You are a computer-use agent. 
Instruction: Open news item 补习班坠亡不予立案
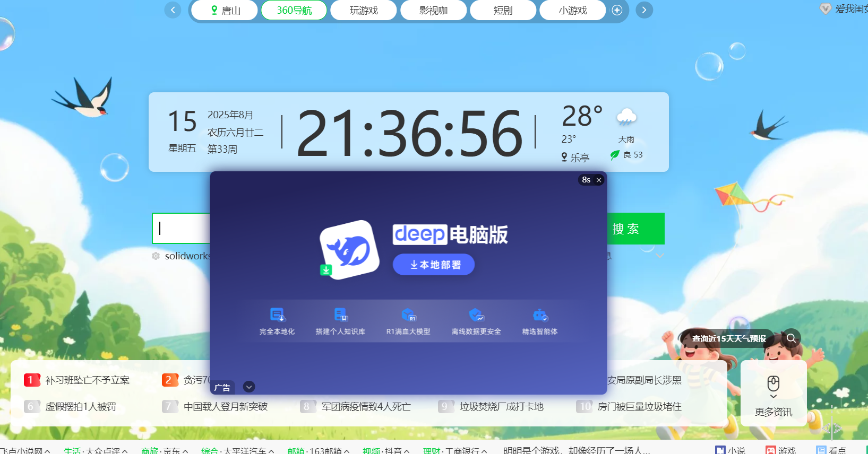tap(88, 380)
